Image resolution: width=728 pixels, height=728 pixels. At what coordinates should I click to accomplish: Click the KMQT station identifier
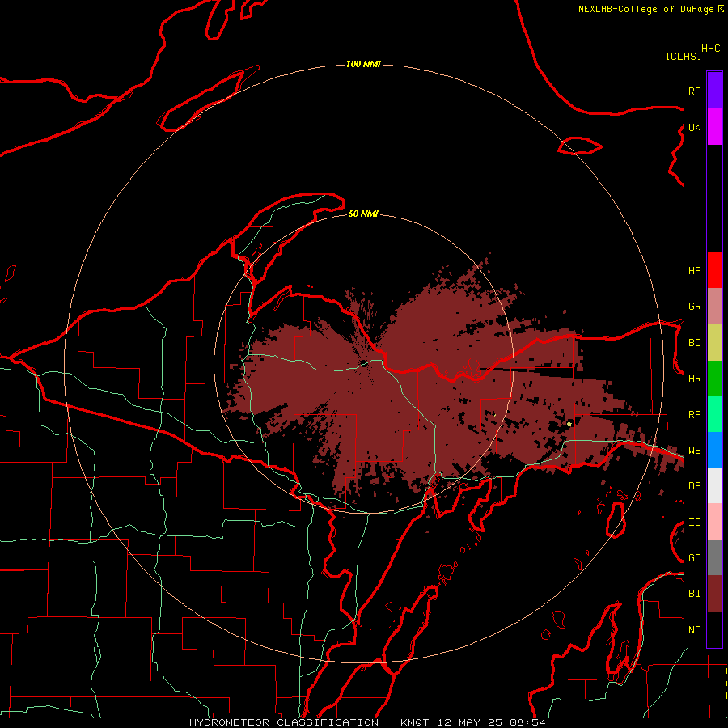coord(414,722)
